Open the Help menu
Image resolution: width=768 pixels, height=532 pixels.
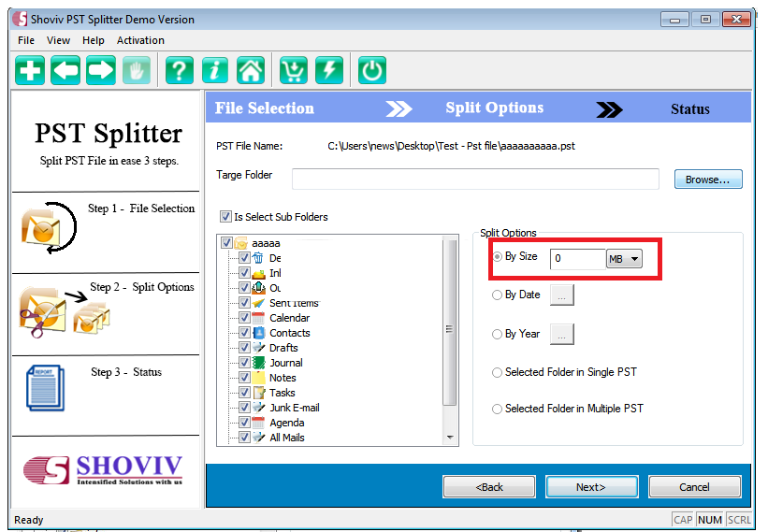pyautogui.click(x=93, y=40)
